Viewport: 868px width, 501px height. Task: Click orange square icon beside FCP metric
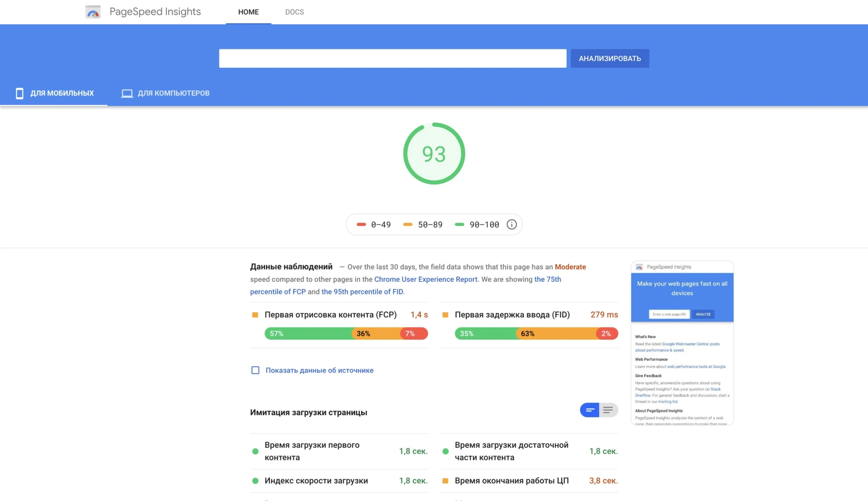[x=255, y=315]
